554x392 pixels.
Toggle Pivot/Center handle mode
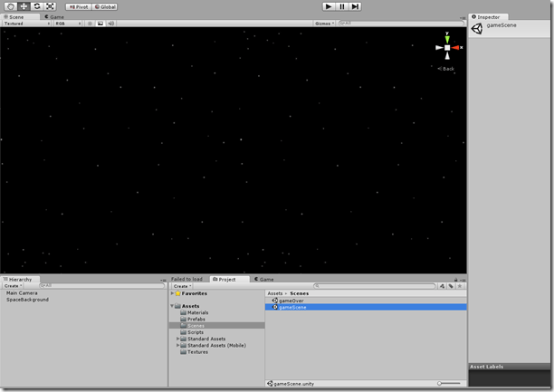[78, 6]
